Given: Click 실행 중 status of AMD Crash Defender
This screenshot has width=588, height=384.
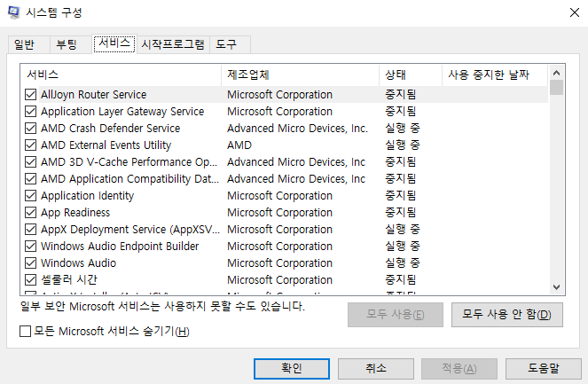Looking at the screenshot, I should pos(403,129).
